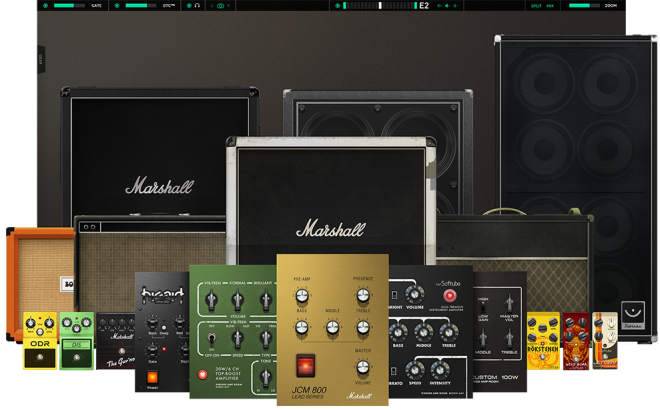Image resolution: width=660 pixels, height=410 pixels.
Task: Click the Softube panel Treble knob
Action: (449, 333)
